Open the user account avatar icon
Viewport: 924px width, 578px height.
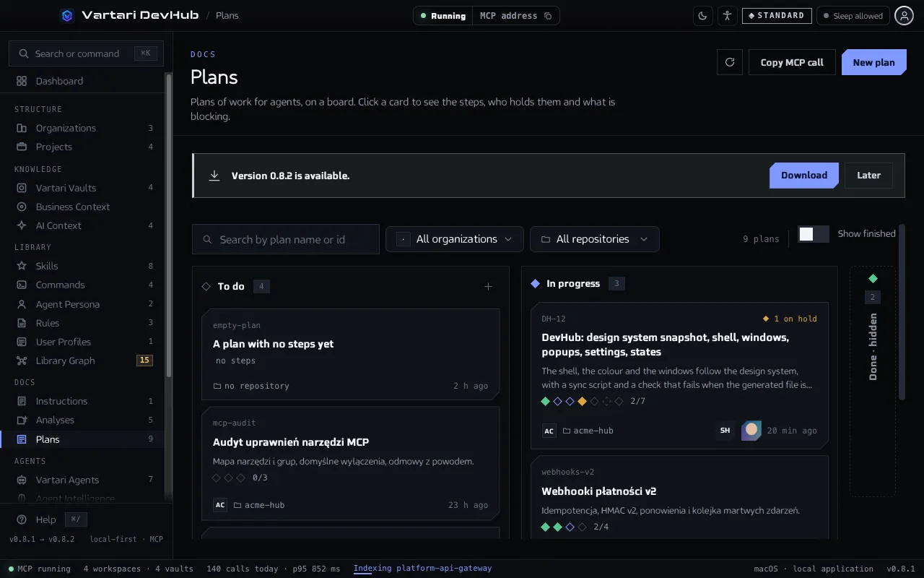(904, 16)
